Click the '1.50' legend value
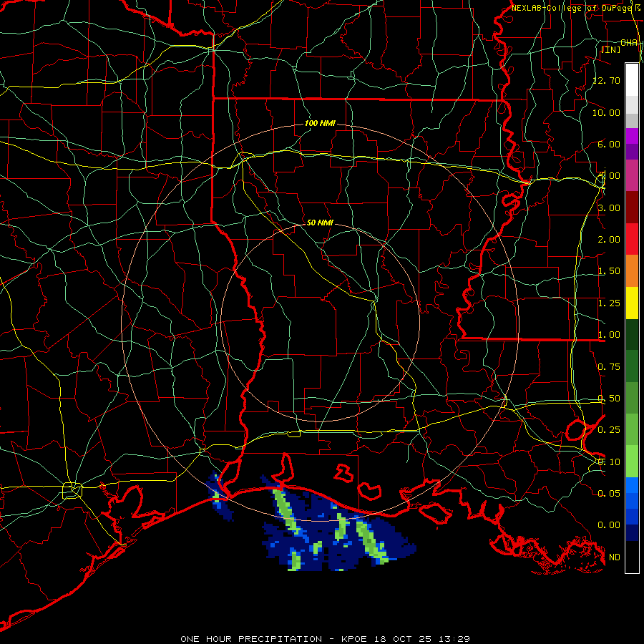Viewport: 644px width, 644px height. coord(609,271)
